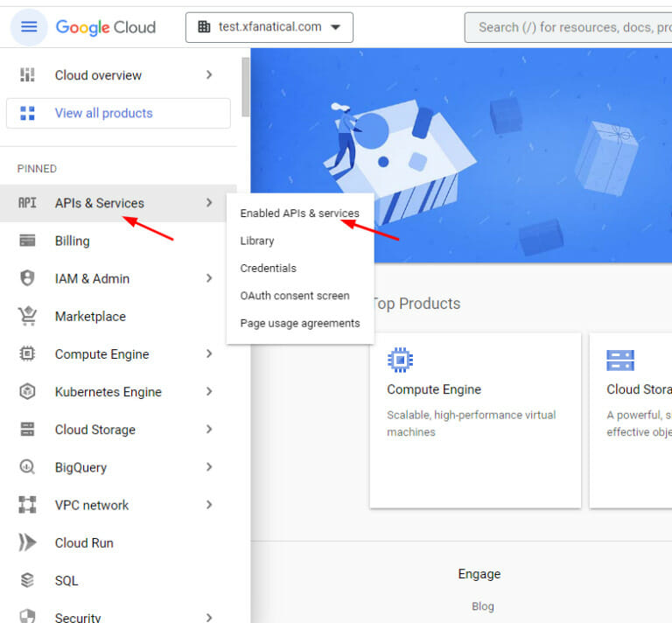Click the BigQuery magnifier icon
This screenshot has height=623, width=672.
tap(27, 466)
